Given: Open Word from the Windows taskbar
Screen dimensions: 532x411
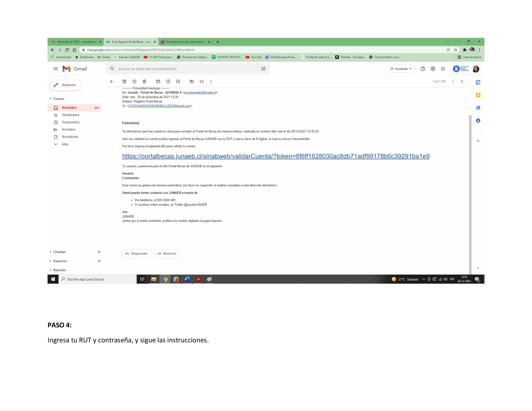Looking at the screenshot, I should click(187, 279).
